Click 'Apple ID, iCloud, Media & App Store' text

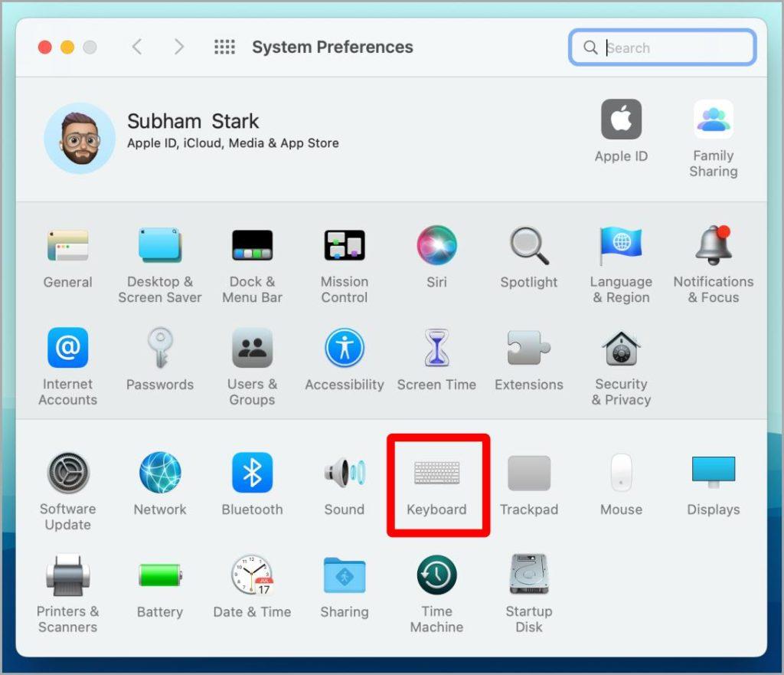tap(233, 143)
